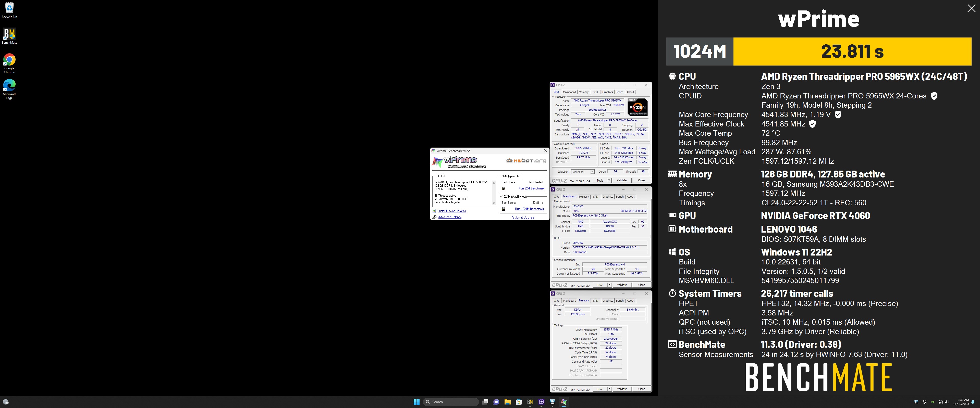The image size is (980, 408).
Task: Click the NVIDIA system tray icon
Action: [x=933, y=402]
